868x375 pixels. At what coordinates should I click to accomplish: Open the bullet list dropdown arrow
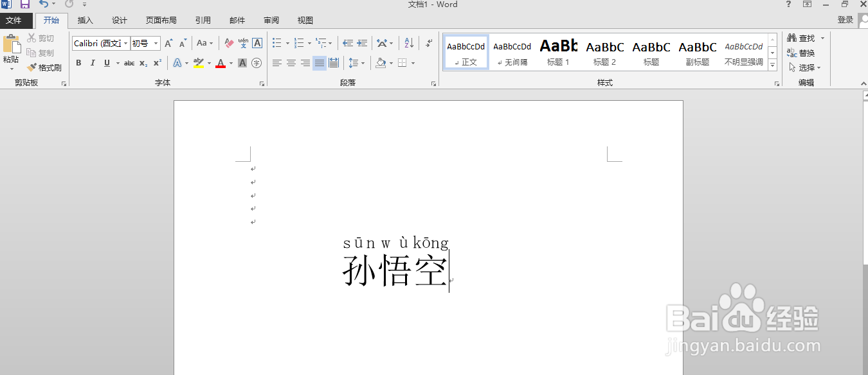[287, 44]
